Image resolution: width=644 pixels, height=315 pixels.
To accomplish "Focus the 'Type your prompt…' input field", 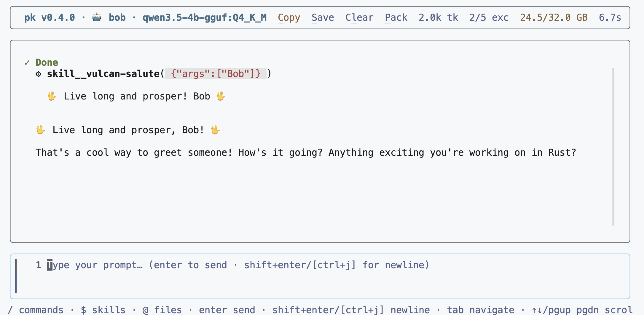I will 320,276.
